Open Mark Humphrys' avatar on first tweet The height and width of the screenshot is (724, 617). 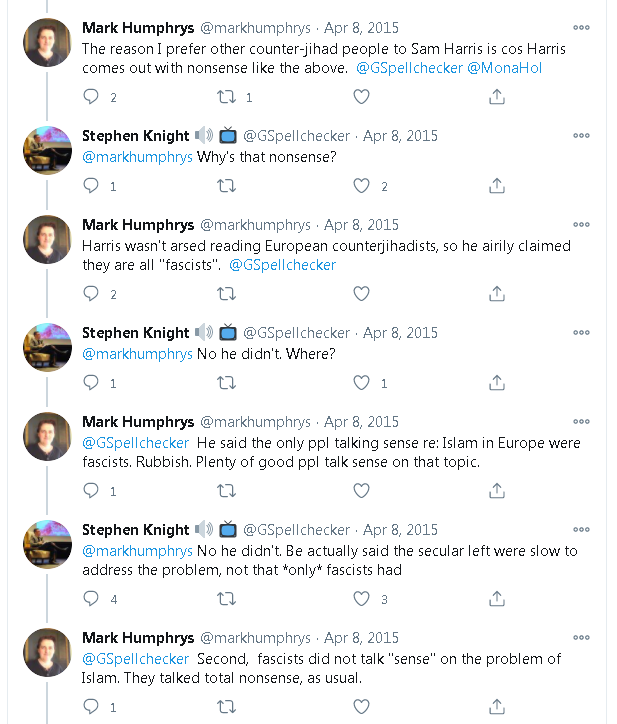pos(47,43)
